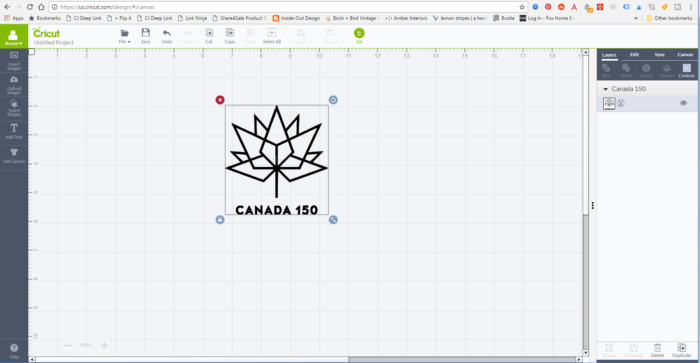Open the Set Canvas tool

14,155
